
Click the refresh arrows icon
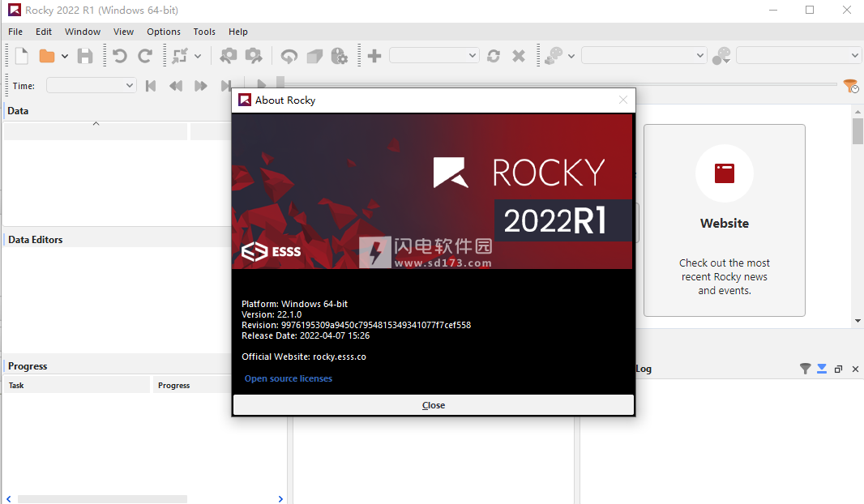point(494,56)
